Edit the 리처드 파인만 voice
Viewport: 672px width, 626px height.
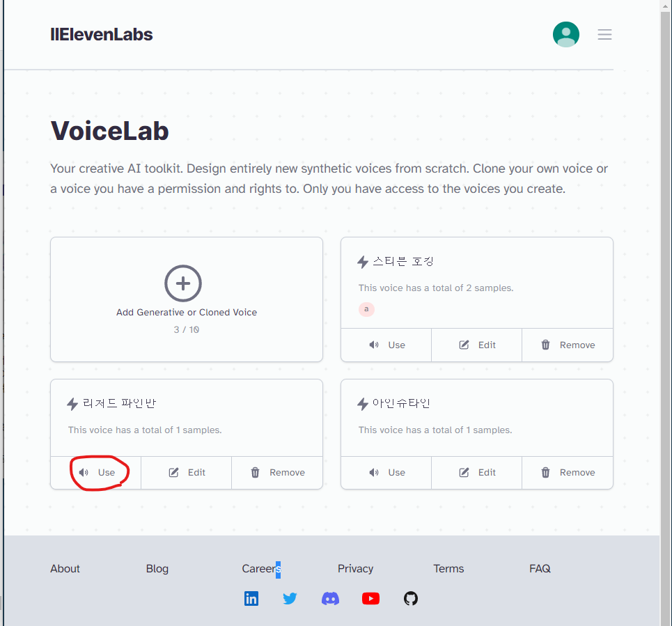click(187, 473)
